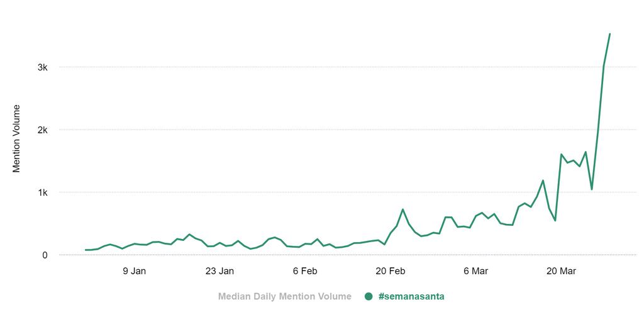The height and width of the screenshot is (317, 644).
Task: Select the 6 Mar date label
Action: click(475, 272)
